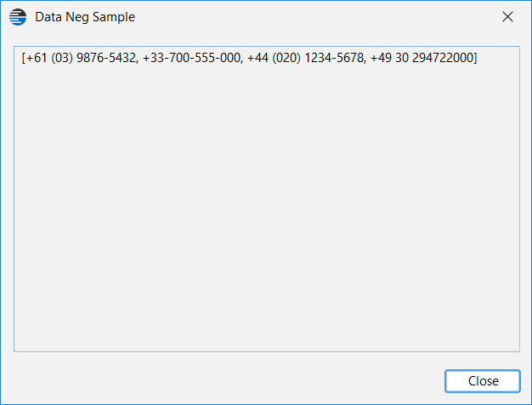Click the +33-700-555-000 phone number

[192, 58]
